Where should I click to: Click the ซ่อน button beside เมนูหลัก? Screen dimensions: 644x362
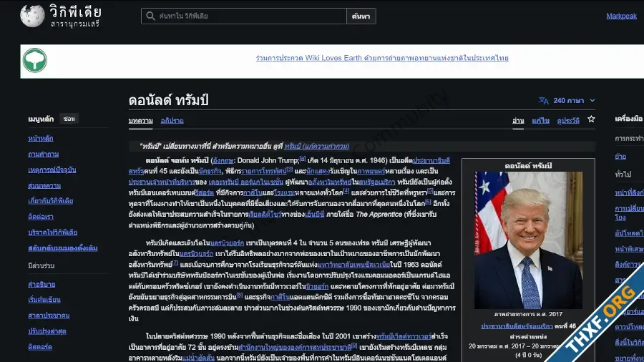(x=69, y=119)
